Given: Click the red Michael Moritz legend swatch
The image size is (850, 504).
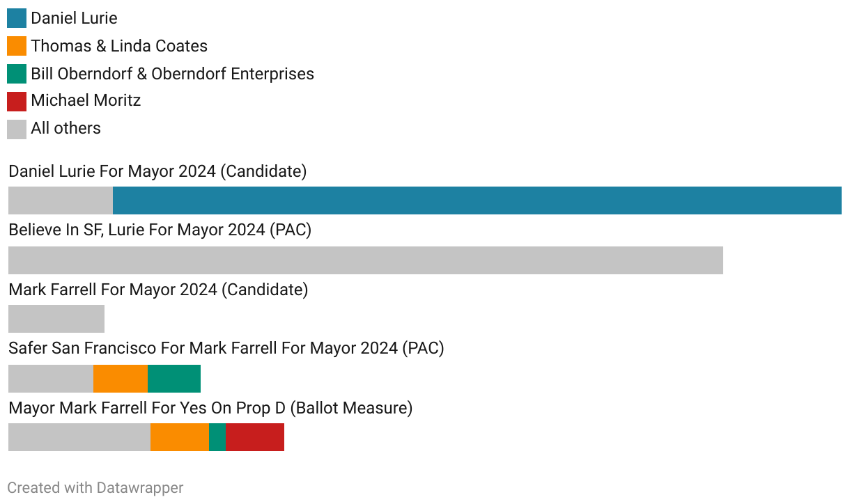Looking at the screenshot, I should (x=17, y=101).
